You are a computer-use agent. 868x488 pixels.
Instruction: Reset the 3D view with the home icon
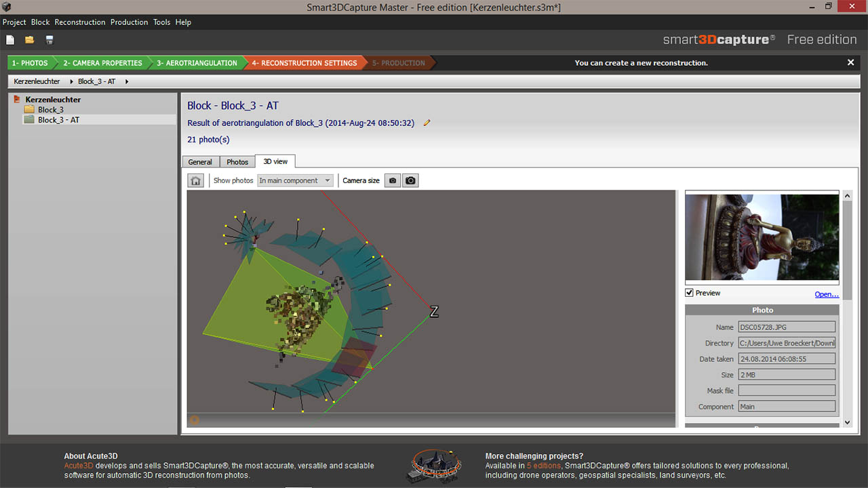tap(196, 180)
